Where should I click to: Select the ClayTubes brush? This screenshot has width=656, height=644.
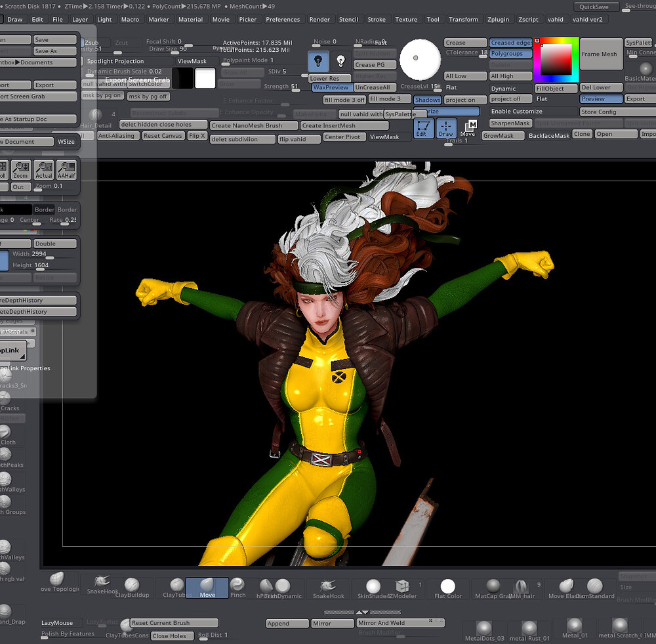tap(175, 588)
